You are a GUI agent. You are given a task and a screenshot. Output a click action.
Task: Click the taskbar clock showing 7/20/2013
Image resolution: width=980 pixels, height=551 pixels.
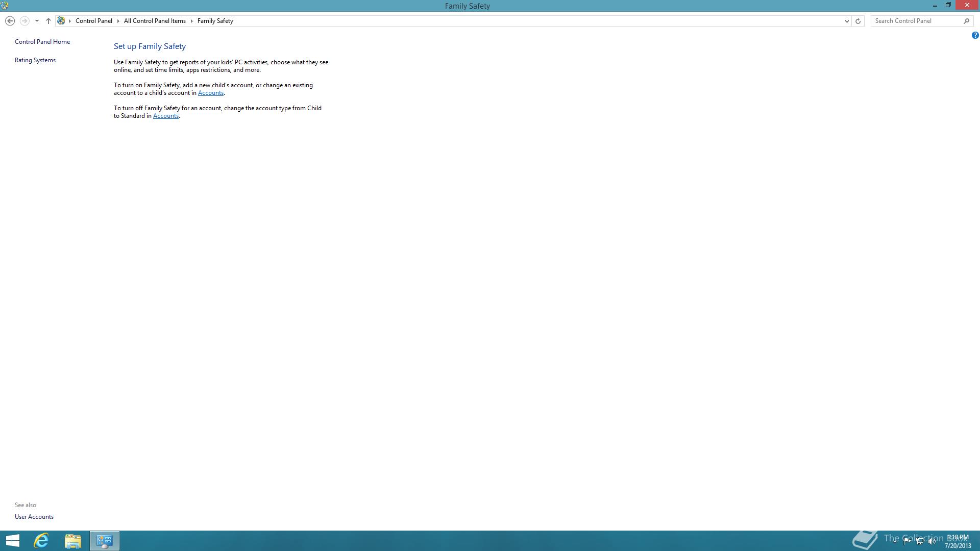pyautogui.click(x=958, y=541)
